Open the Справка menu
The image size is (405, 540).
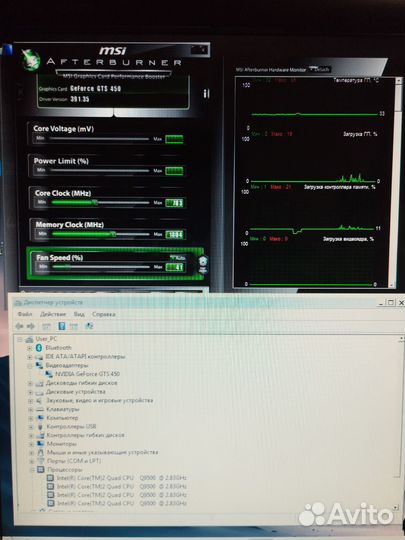coord(104,314)
